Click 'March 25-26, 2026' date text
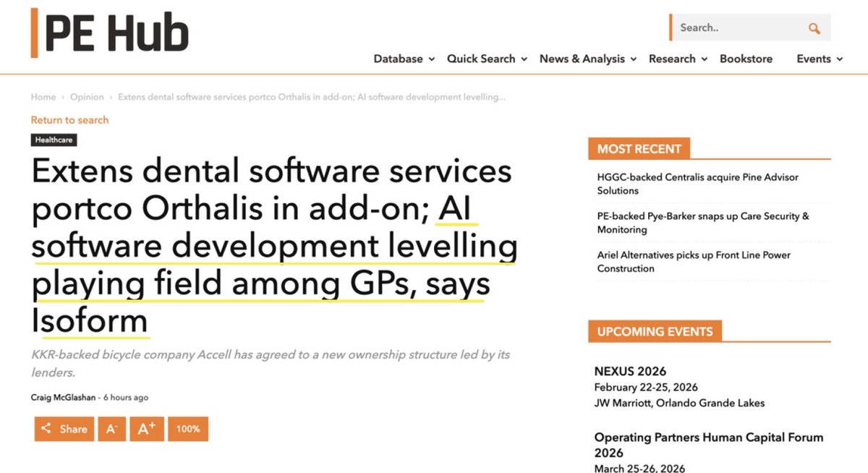Viewport: 868px width, 473px height. (x=640, y=468)
